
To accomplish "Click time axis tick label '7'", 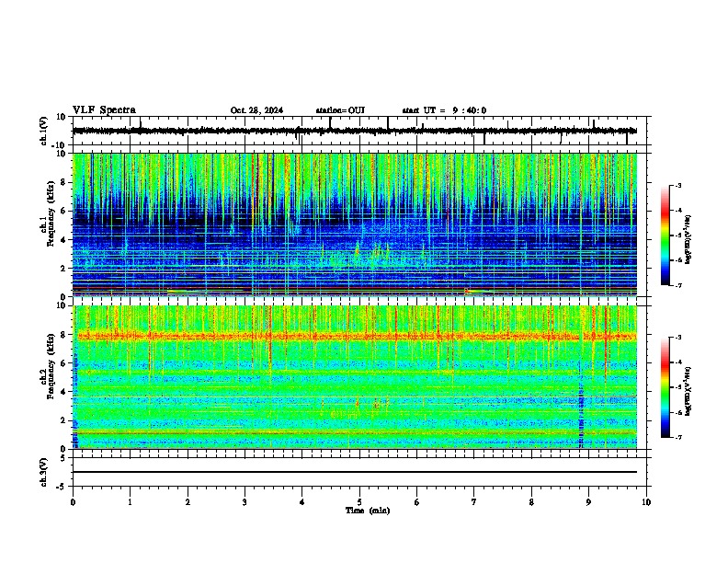I will tap(474, 502).
